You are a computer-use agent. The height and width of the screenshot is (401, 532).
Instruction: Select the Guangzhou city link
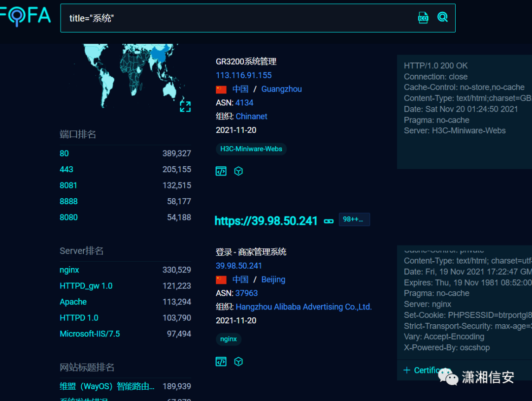[x=282, y=89]
